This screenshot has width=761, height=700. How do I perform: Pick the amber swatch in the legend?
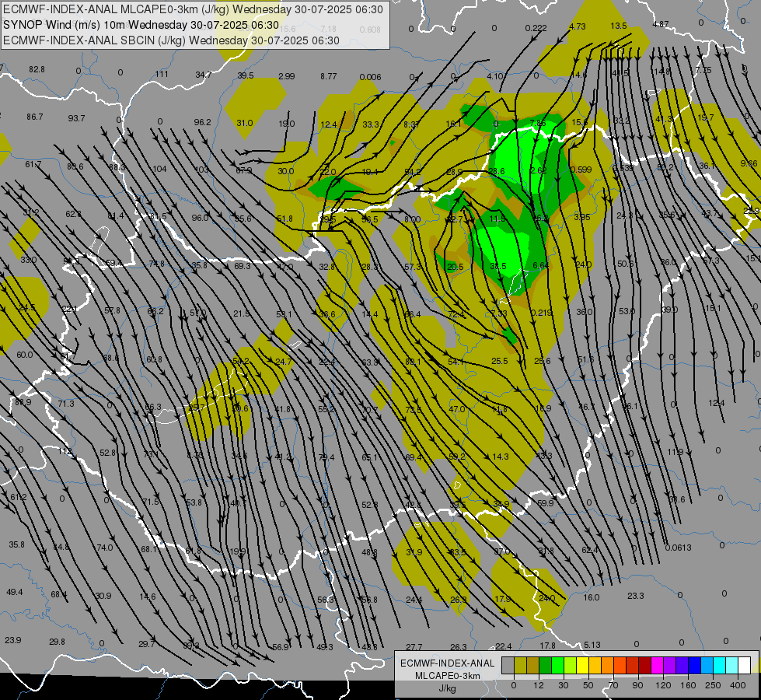point(595,666)
